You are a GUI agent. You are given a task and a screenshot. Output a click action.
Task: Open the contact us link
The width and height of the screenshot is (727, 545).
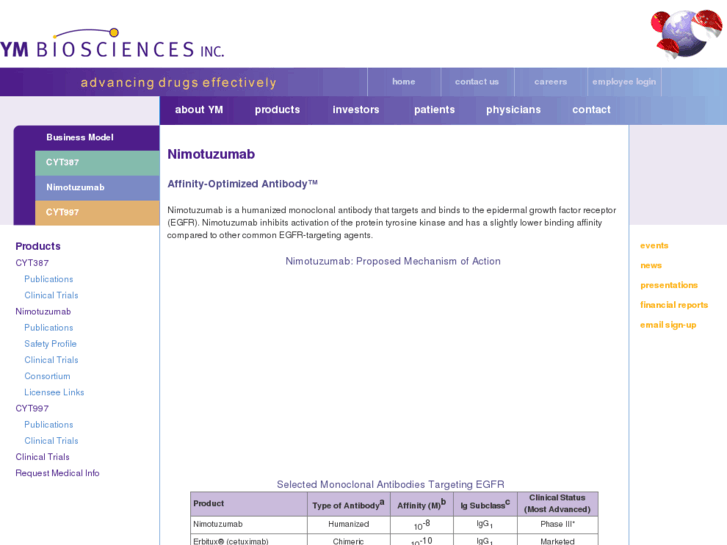click(x=477, y=82)
